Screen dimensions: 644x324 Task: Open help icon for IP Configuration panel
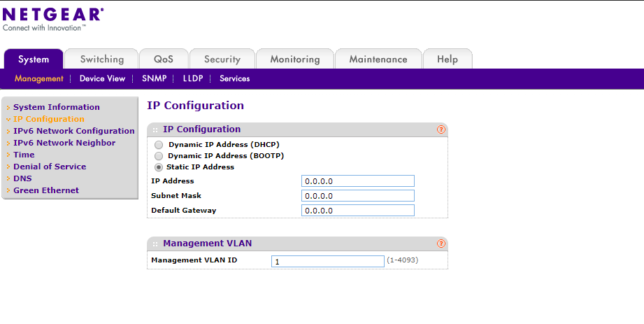coord(441,129)
